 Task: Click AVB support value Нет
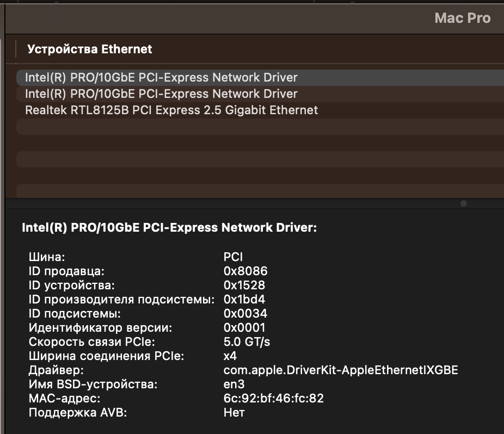pos(234,412)
